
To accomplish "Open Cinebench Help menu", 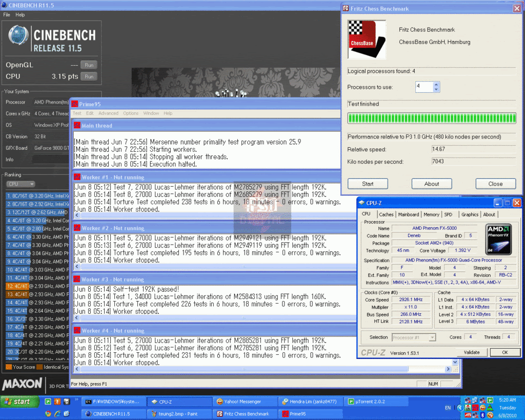I will (x=20, y=15).
